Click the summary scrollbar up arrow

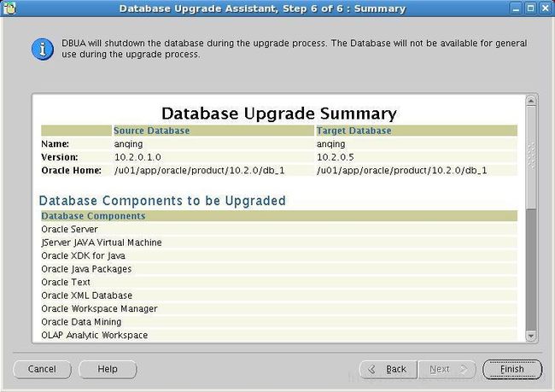(x=531, y=101)
